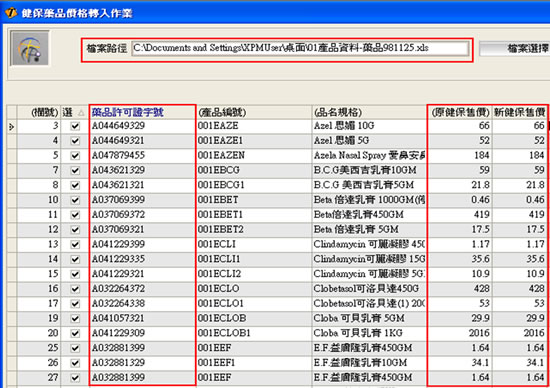
Task: Toggle the checkbox for row A044649321
Action: 75,141
